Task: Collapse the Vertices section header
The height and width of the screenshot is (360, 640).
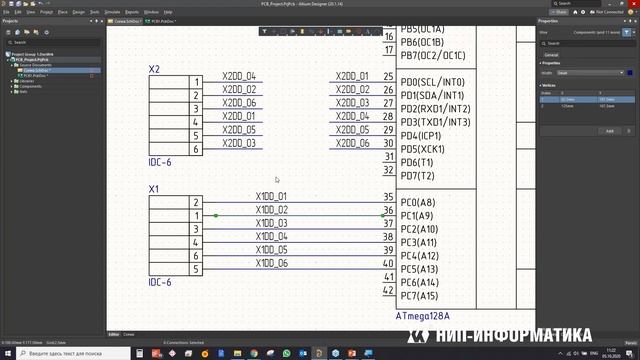Action: pos(548,85)
